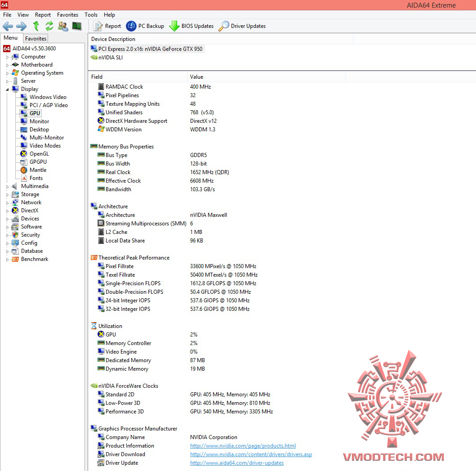This screenshot has height=471, width=476.
Task: Click the Theoretical Peak Performance section icon
Action: [x=94, y=258]
